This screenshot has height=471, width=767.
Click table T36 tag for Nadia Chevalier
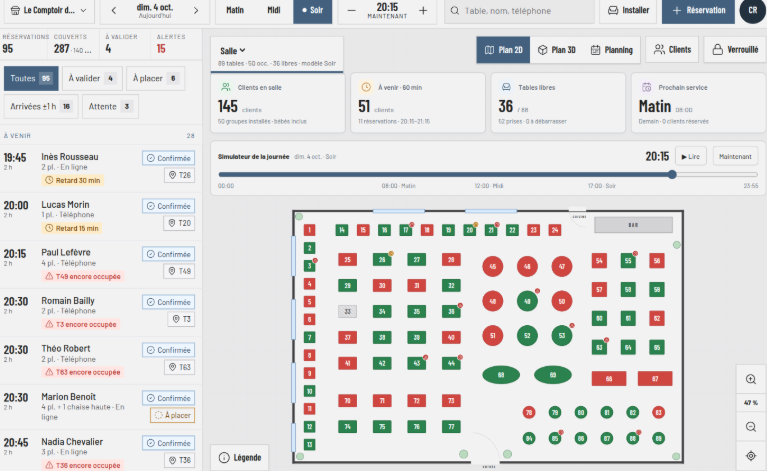[180, 460]
